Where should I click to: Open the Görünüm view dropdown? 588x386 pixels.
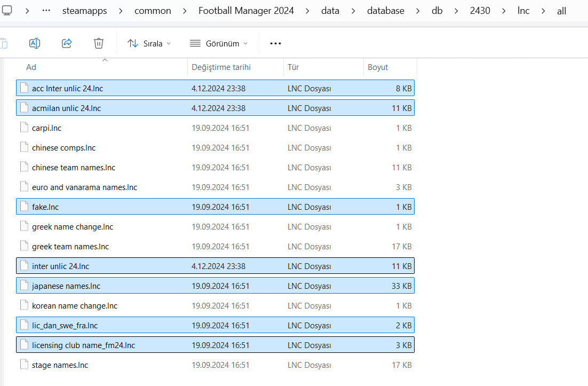pyautogui.click(x=219, y=43)
